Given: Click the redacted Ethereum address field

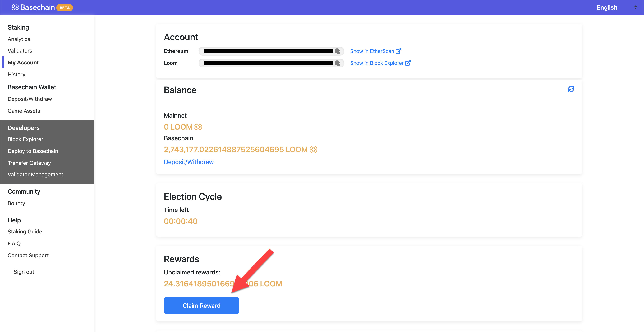Looking at the screenshot, I should [268, 51].
